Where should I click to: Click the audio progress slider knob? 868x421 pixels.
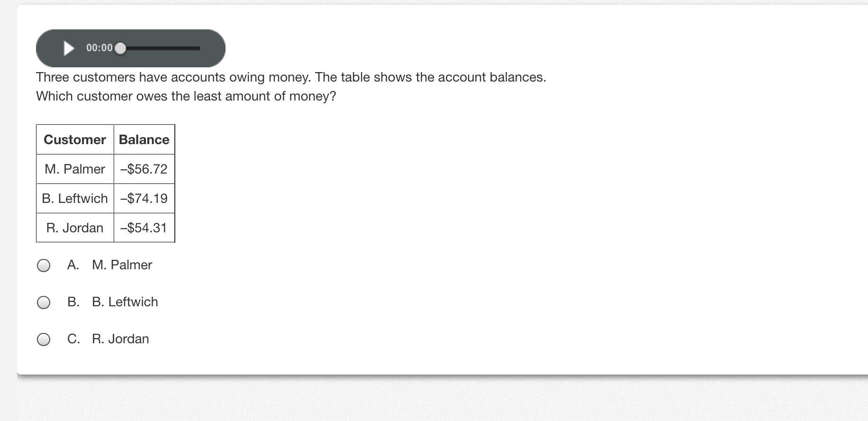tap(121, 48)
